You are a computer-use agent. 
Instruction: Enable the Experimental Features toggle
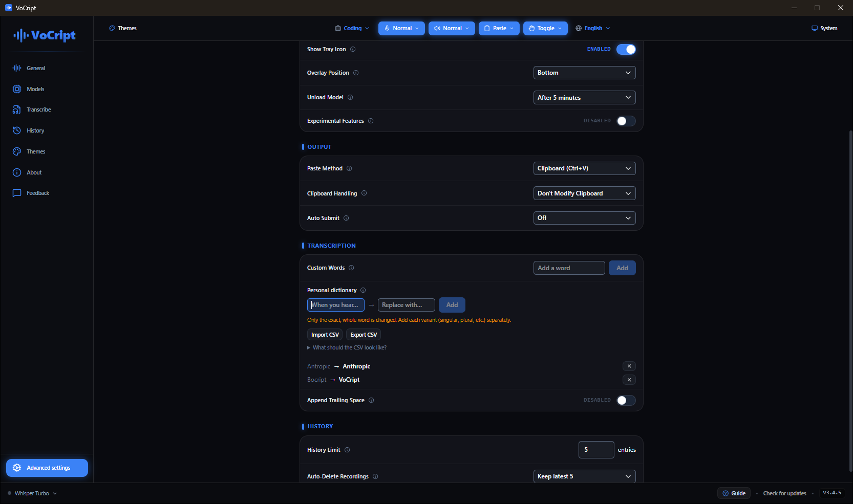[626, 121]
